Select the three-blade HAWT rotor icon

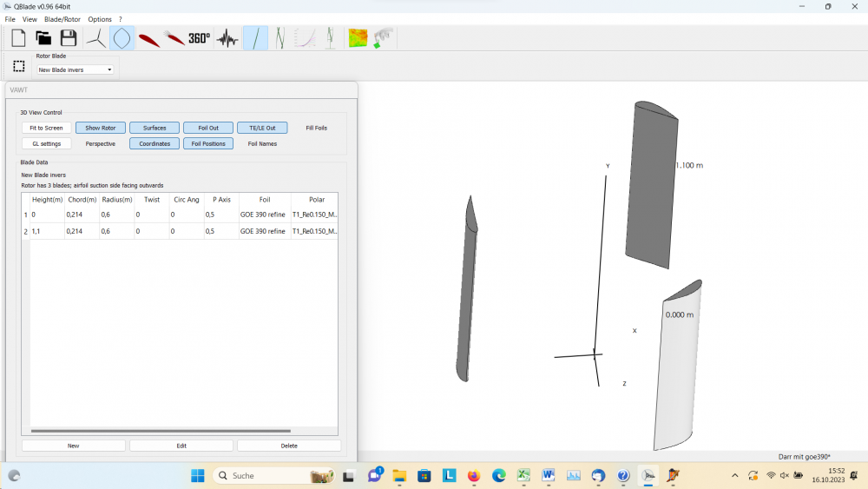[95, 38]
